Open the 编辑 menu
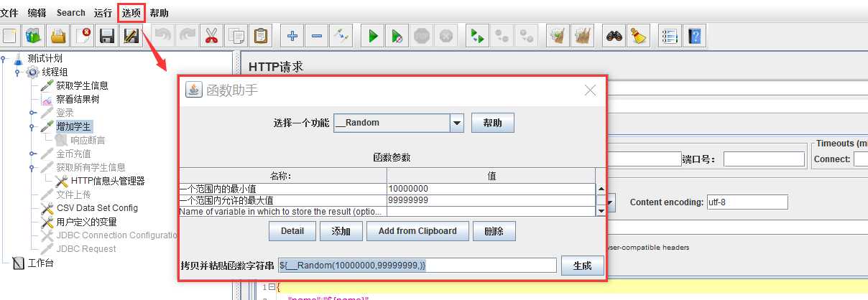The width and height of the screenshot is (868, 300). point(37,12)
